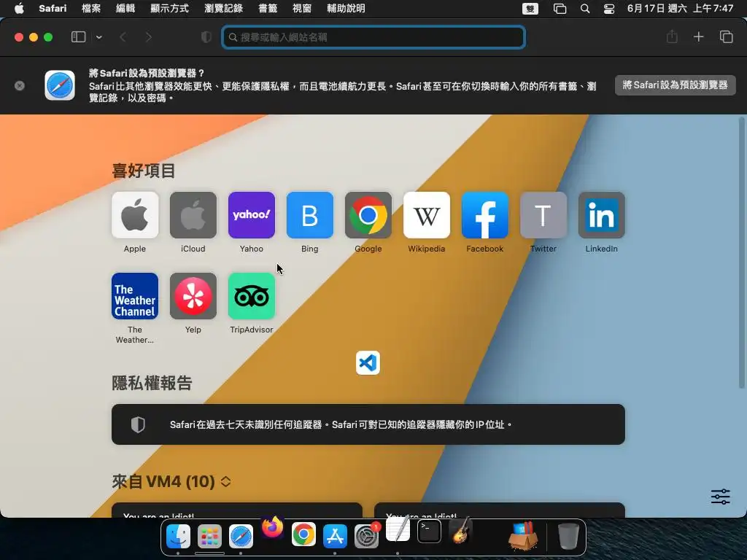Open the Trash in the Dock
Image resolution: width=747 pixels, height=560 pixels.
(568, 536)
